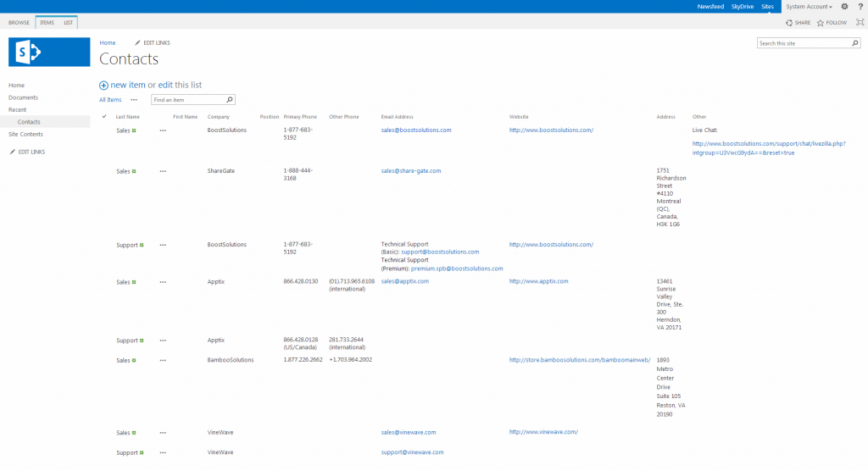This screenshot has height=471, width=868.
Task: Sort by the Last Name column header
Action: (x=127, y=117)
